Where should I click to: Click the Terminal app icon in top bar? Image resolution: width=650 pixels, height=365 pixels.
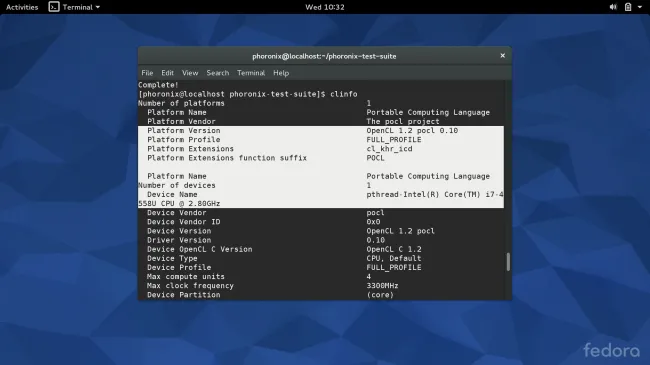coord(54,7)
